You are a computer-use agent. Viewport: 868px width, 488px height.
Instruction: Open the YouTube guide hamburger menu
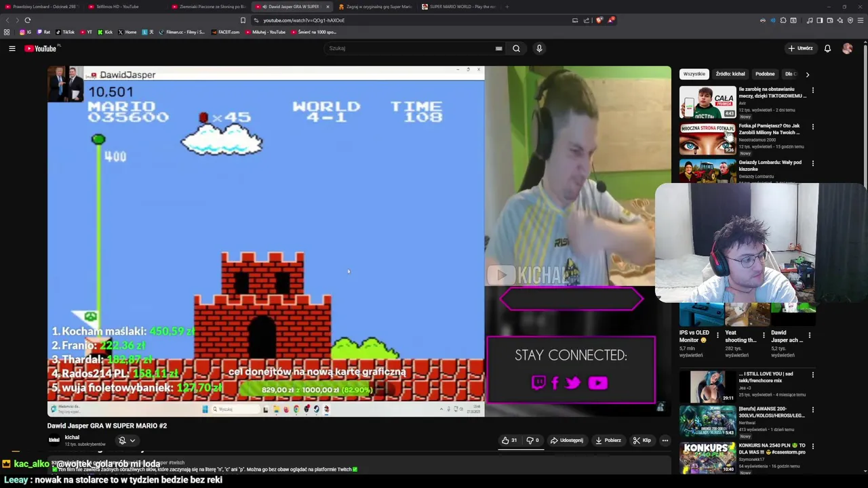click(x=12, y=48)
